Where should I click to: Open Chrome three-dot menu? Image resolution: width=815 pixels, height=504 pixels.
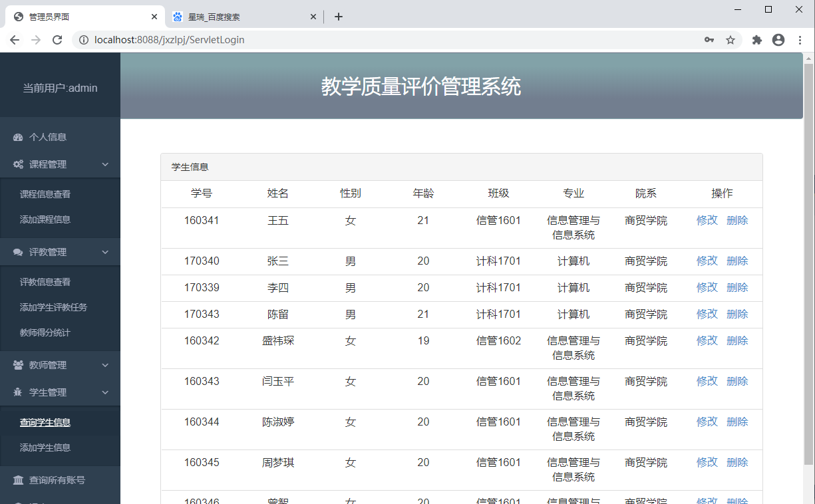pos(800,40)
